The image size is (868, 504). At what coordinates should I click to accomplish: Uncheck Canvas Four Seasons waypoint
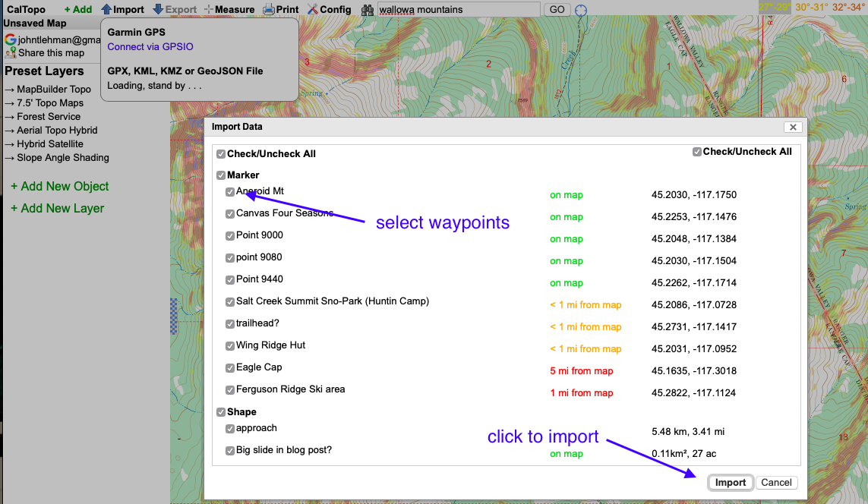click(x=230, y=214)
